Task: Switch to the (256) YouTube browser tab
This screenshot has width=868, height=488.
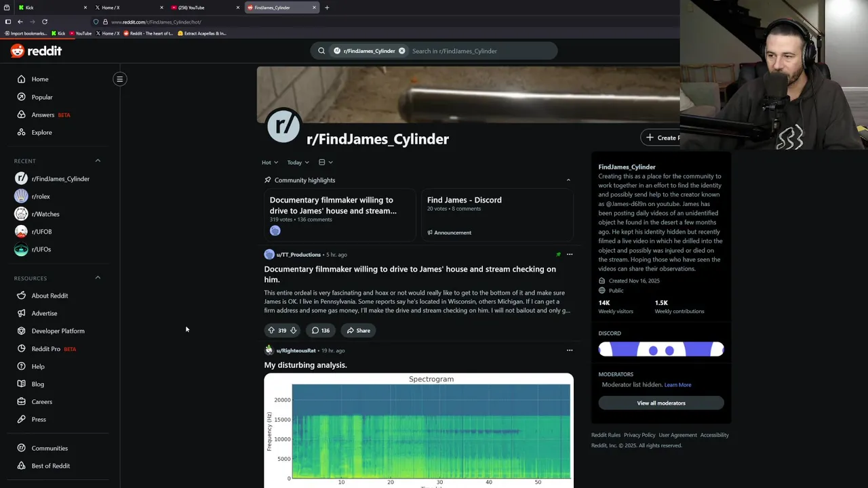Action: pyautogui.click(x=205, y=7)
